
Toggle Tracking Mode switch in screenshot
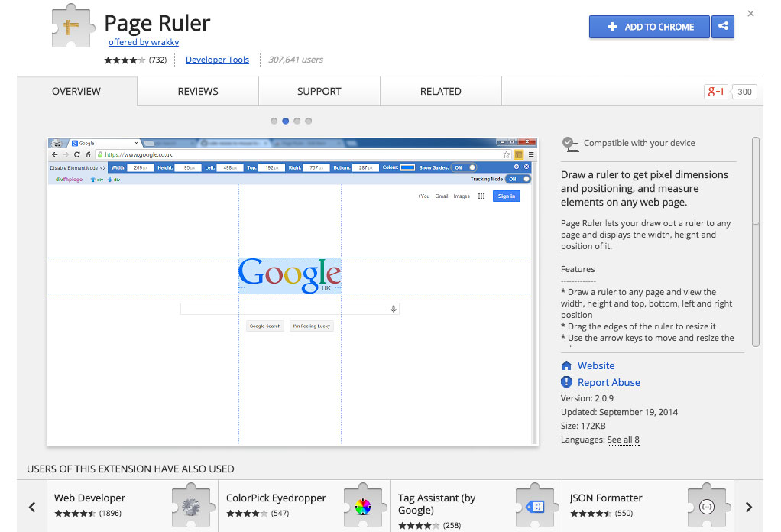[518, 179]
